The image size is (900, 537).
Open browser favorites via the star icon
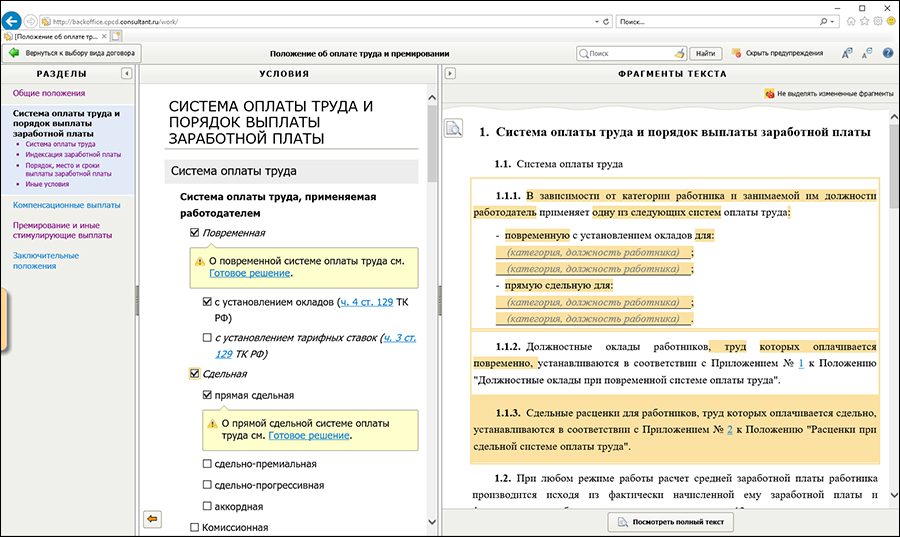coord(863,21)
